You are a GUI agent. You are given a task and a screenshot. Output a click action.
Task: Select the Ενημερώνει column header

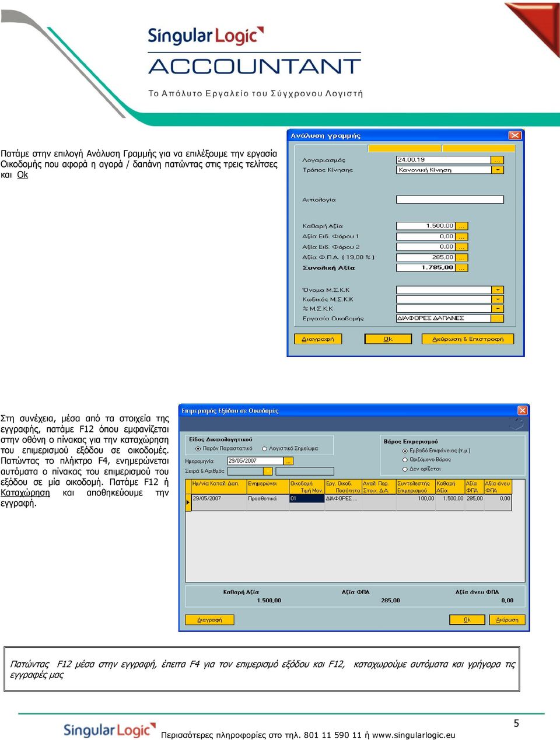tap(268, 487)
